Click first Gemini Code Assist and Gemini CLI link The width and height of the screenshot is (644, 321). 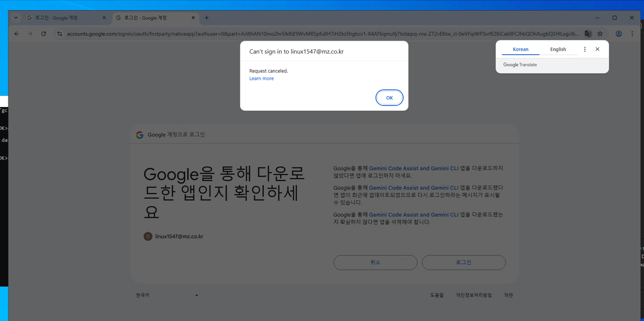[x=414, y=169]
